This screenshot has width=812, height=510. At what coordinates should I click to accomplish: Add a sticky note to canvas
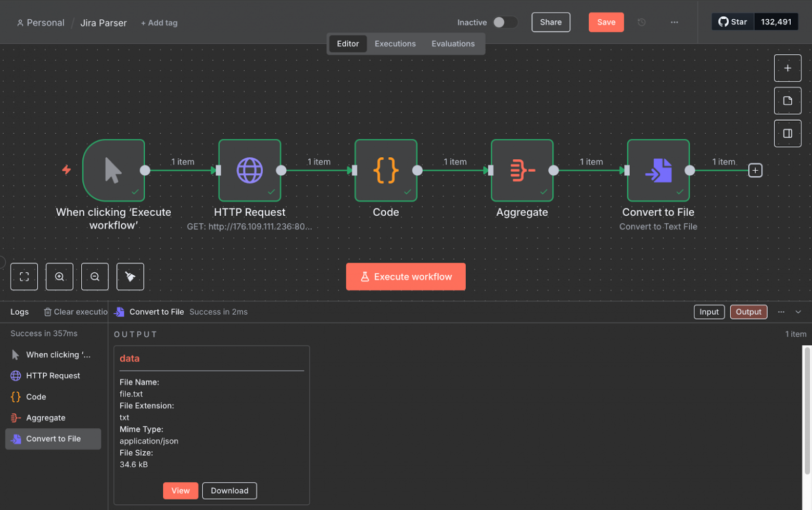tap(787, 101)
